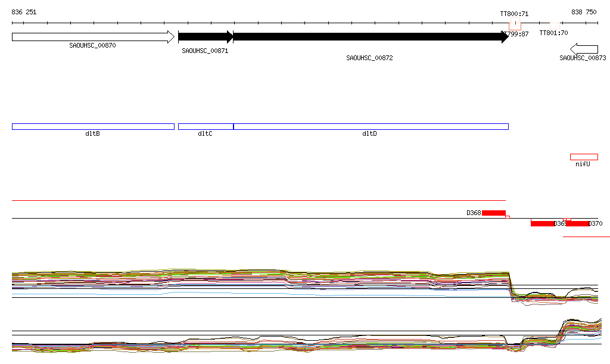Click the 836 251 start coordinate

tap(24, 12)
